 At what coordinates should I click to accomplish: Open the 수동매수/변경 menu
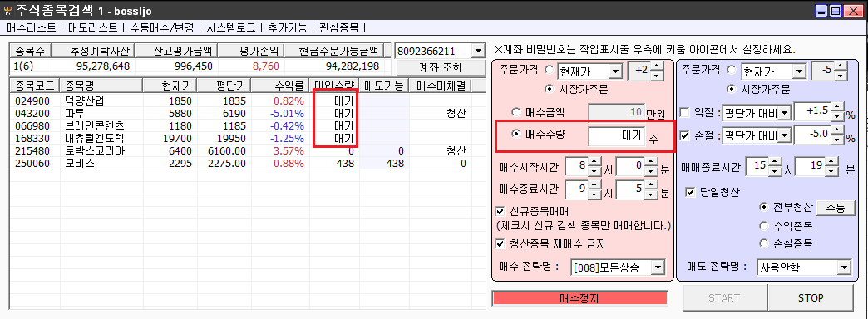coord(161,27)
